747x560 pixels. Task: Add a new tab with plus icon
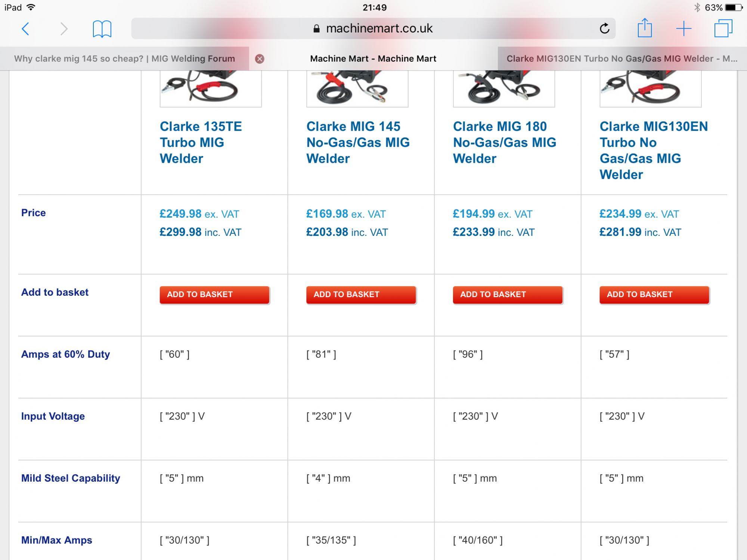[684, 29]
